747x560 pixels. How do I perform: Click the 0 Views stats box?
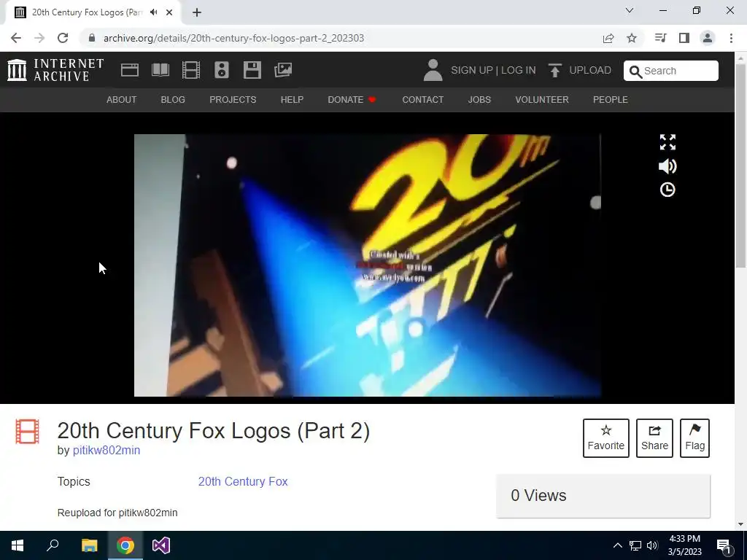603,496
